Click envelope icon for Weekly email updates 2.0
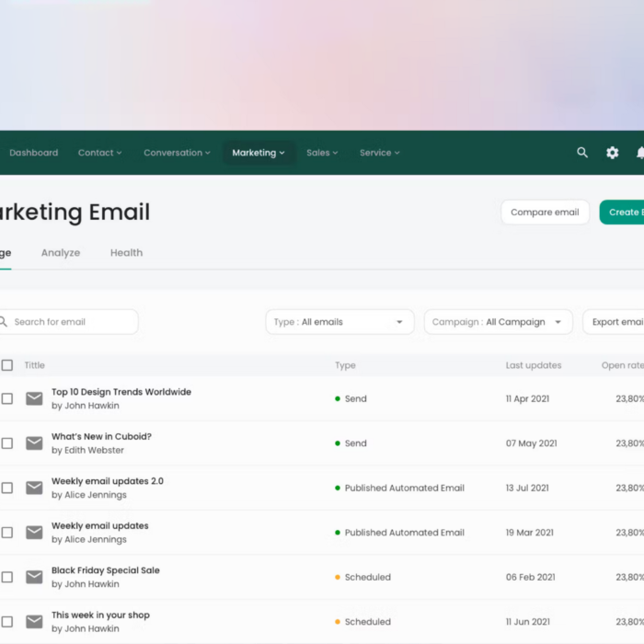This screenshot has width=644, height=644. point(34,488)
